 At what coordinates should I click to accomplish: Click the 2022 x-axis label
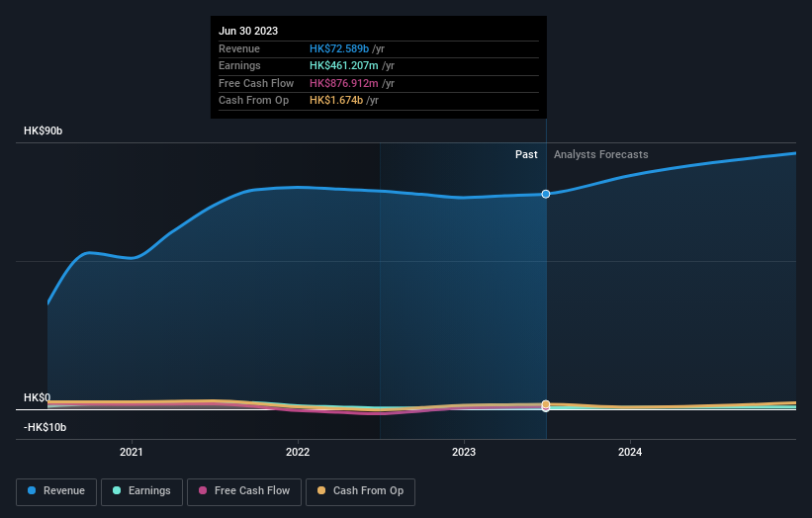298,452
